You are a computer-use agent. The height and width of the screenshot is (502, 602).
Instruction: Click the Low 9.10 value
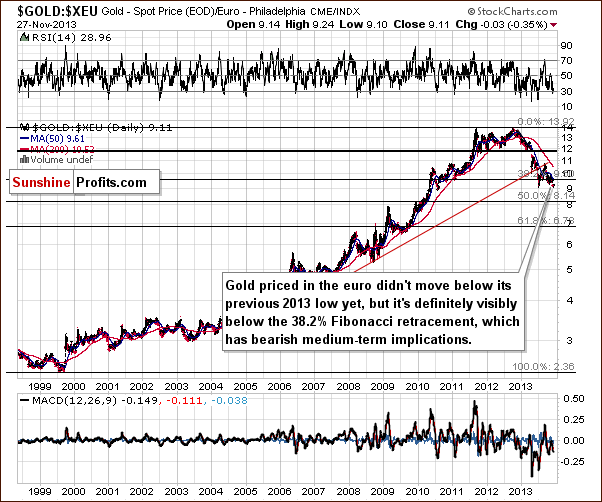coord(364,25)
